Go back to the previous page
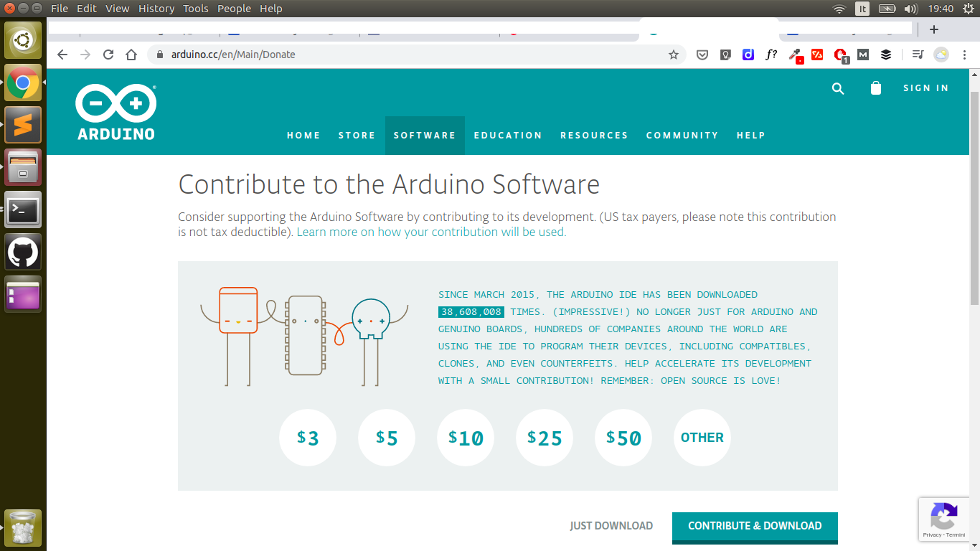Viewport: 980px width, 551px height. click(62, 55)
